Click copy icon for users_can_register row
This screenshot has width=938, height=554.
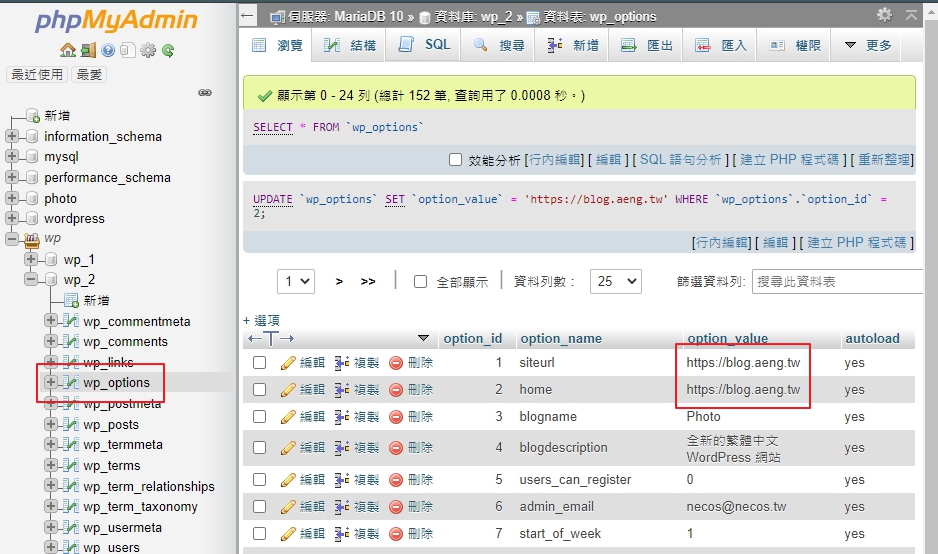[x=342, y=480]
